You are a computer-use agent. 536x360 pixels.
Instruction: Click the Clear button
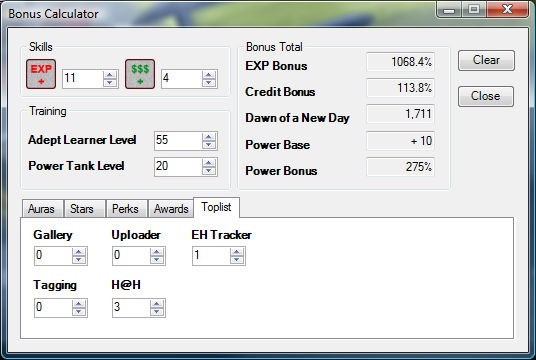click(486, 60)
